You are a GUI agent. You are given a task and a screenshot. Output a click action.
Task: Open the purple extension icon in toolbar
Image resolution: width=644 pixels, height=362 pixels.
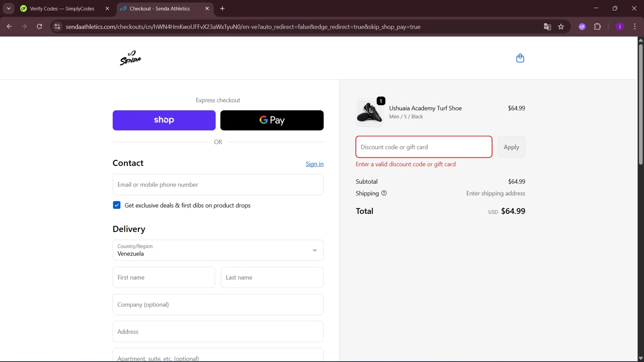(x=582, y=27)
